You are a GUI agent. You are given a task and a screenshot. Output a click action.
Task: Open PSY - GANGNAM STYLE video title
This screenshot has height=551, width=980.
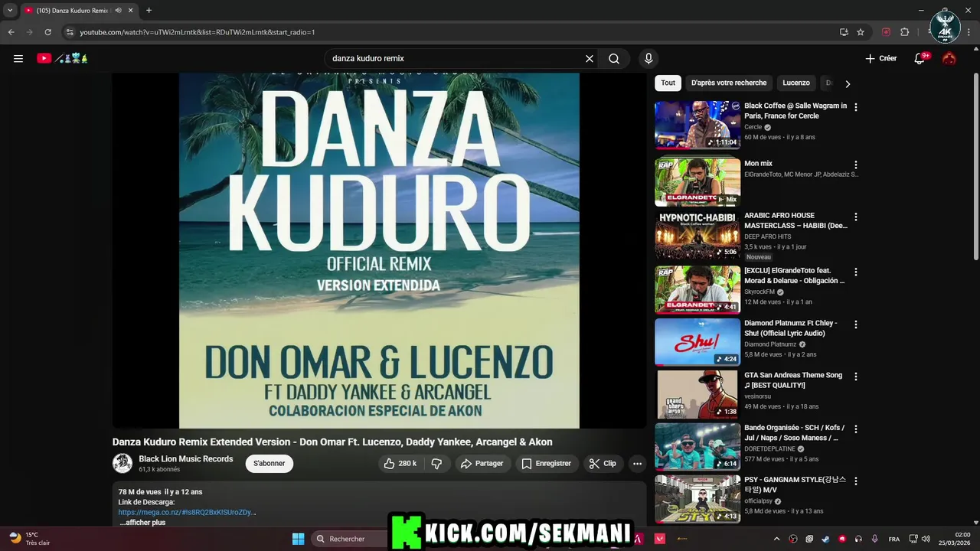795,484
